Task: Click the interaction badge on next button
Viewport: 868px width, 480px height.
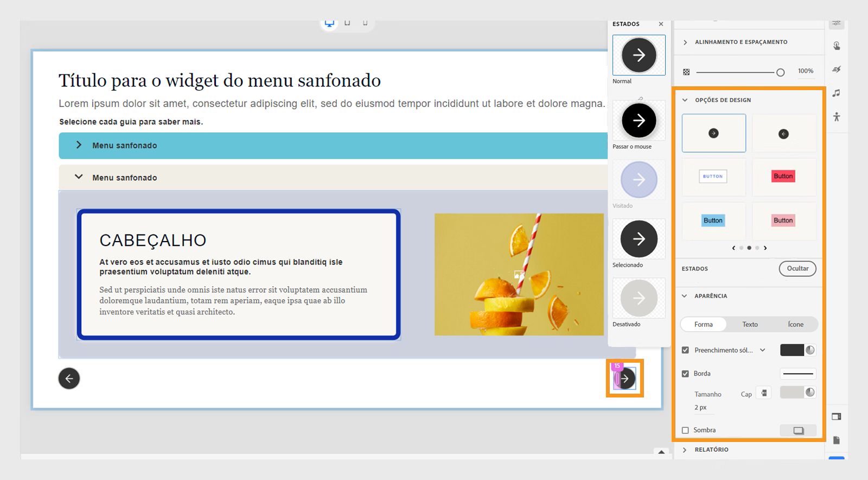Action: pos(617,366)
